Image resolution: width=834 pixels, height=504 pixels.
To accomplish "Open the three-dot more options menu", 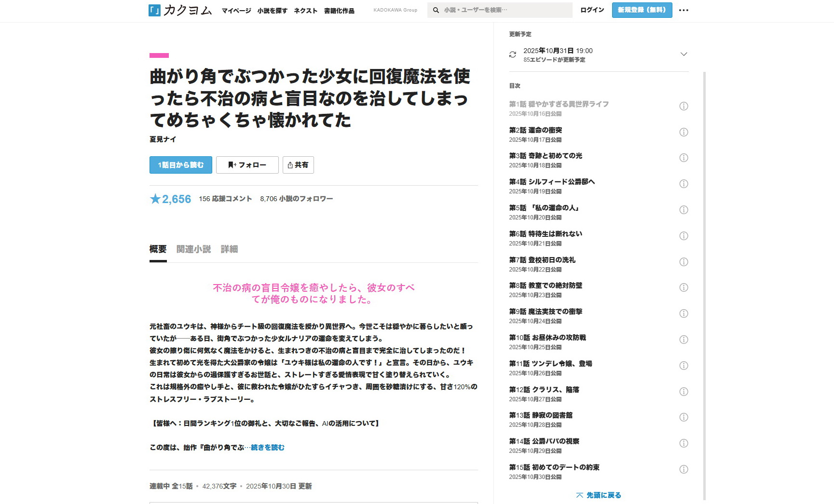I will (684, 10).
